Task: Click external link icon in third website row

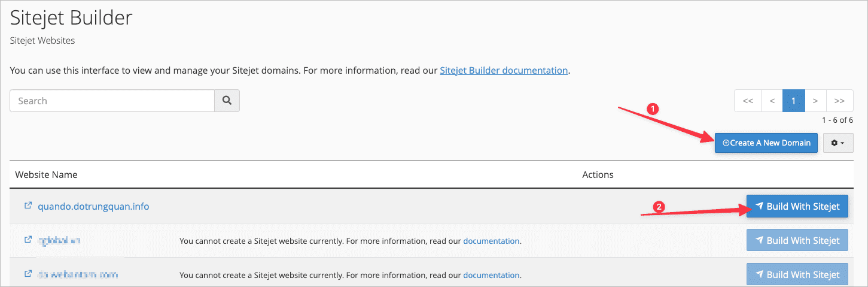Action: (28, 274)
